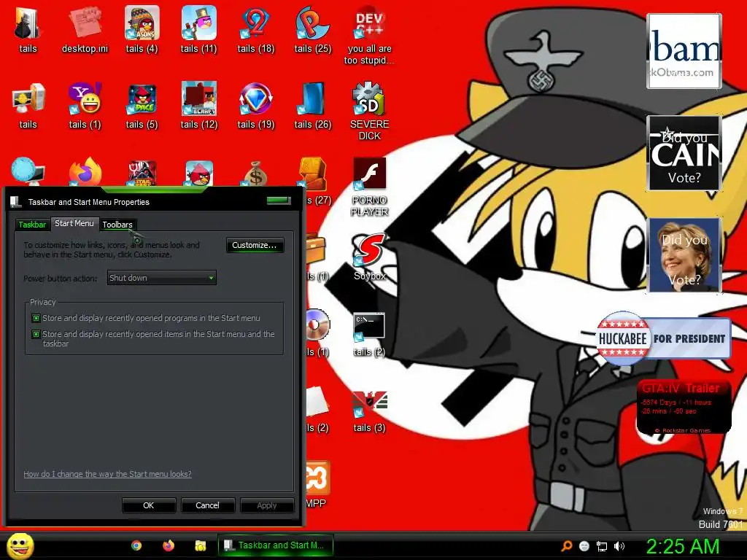Open the Dev-C++ desktop shortcut
The image size is (747, 560).
coord(369,36)
